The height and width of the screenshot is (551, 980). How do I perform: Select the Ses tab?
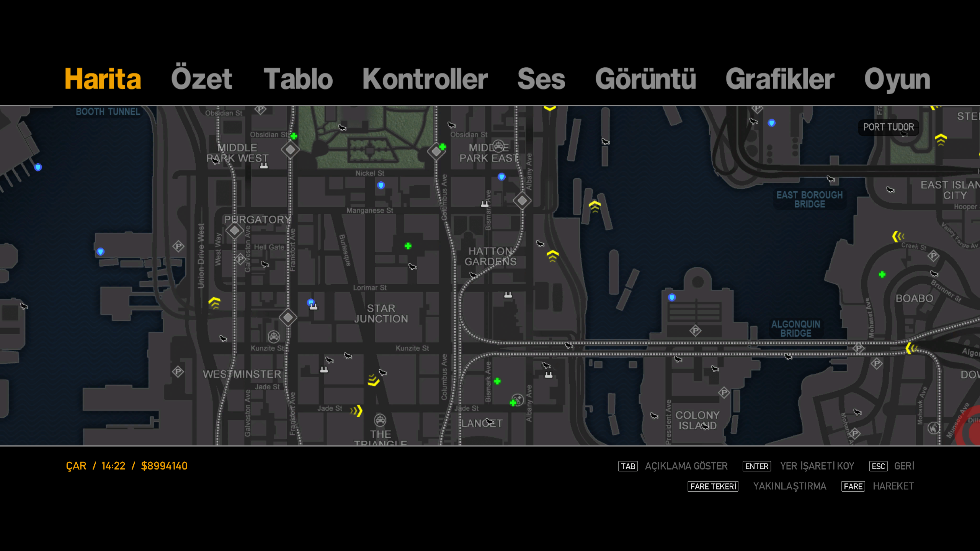coord(541,79)
